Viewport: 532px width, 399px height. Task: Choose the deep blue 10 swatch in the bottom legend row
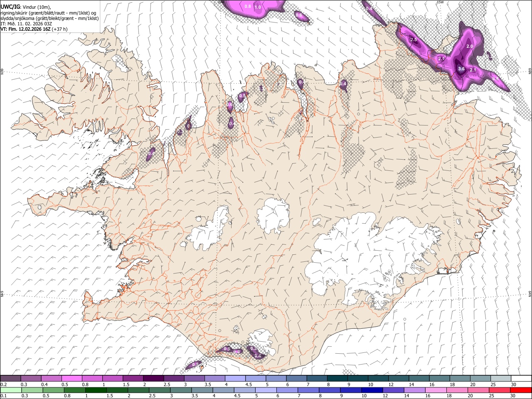pyautogui.click(x=372, y=390)
